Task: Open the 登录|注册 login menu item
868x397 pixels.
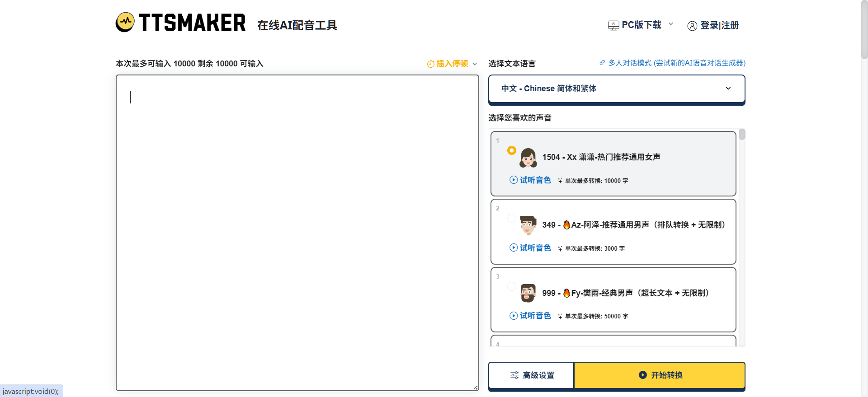Action: pyautogui.click(x=719, y=25)
